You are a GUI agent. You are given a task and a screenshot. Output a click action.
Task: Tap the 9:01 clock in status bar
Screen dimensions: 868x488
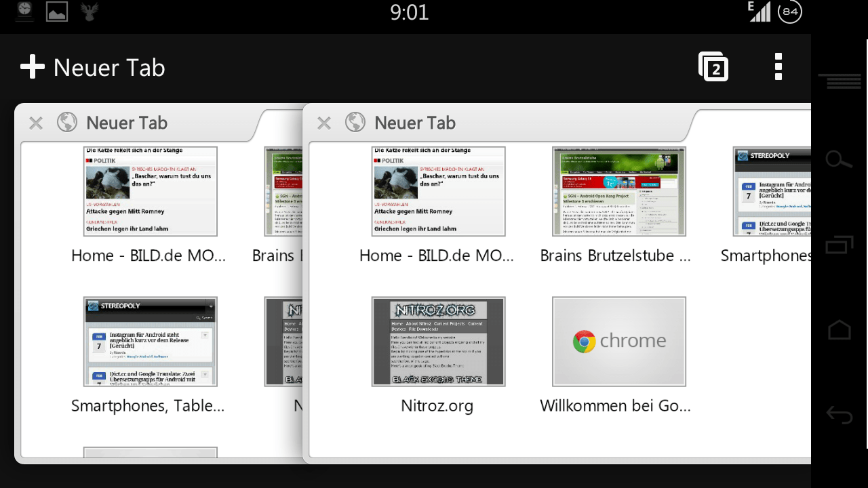[x=410, y=12]
